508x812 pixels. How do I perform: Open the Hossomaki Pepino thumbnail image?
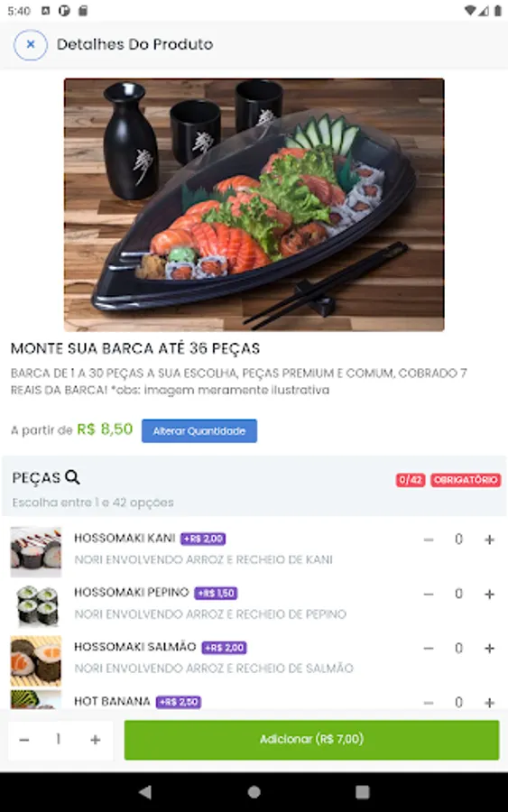coord(36,606)
